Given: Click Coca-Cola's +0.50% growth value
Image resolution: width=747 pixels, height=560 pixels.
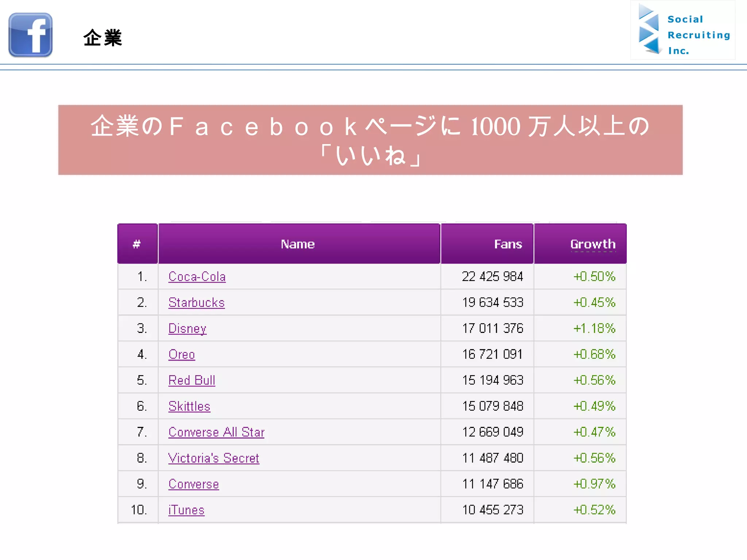Looking at the screenshot, I should 594,276.
